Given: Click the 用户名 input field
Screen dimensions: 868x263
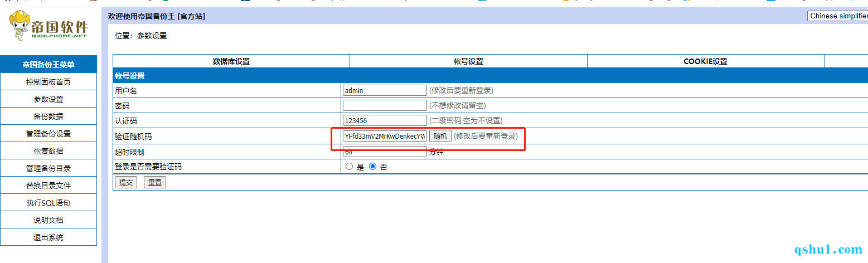Looking at the screenshot, I should pos(385,90).
